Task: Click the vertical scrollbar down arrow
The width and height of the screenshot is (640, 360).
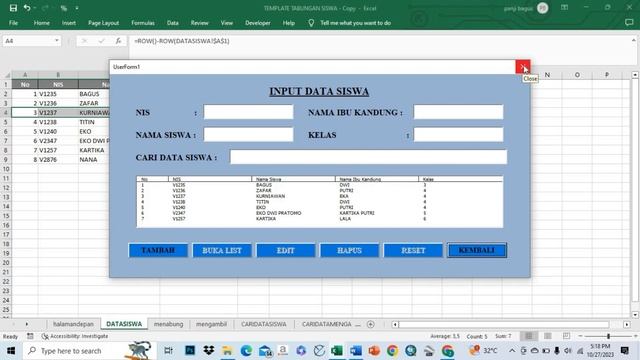Action: click(x=635, y=315)
